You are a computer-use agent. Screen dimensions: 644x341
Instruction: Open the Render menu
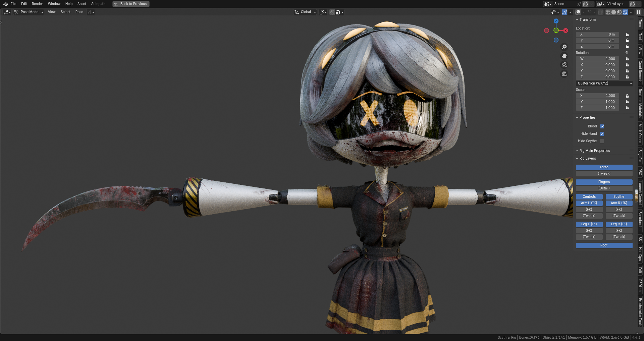37,4
